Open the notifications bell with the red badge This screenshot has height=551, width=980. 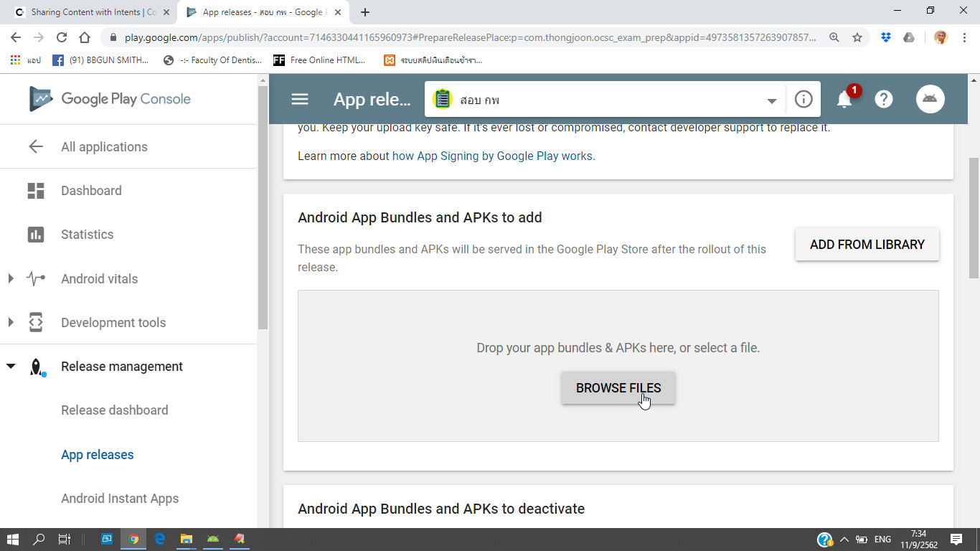pos(844,99)
